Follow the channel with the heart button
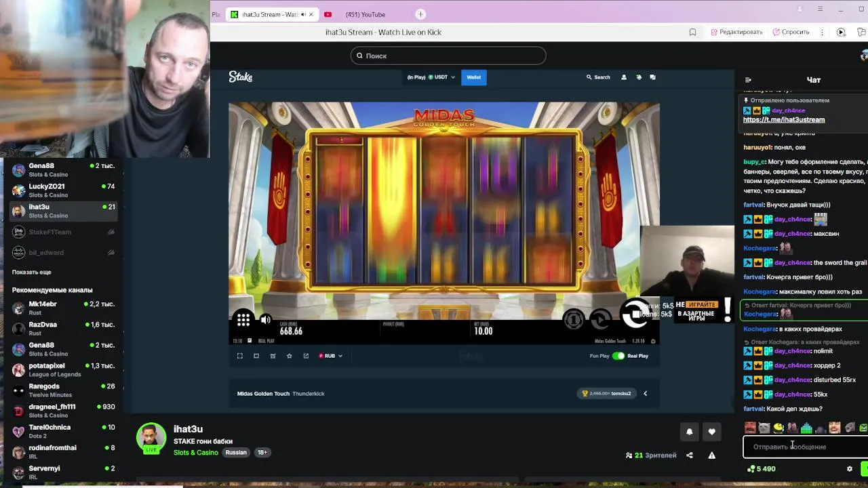 coord(711,432)
